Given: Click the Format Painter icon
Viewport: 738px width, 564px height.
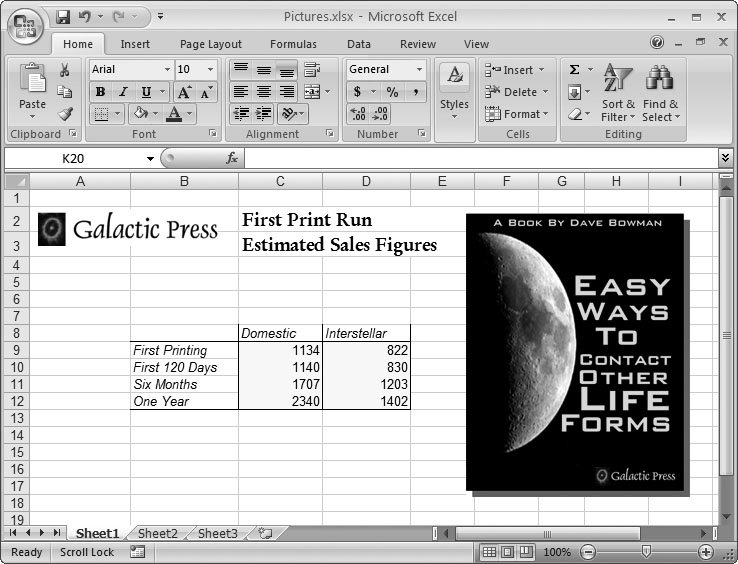Looking at the screenshot, I should (x=64, y=114).
